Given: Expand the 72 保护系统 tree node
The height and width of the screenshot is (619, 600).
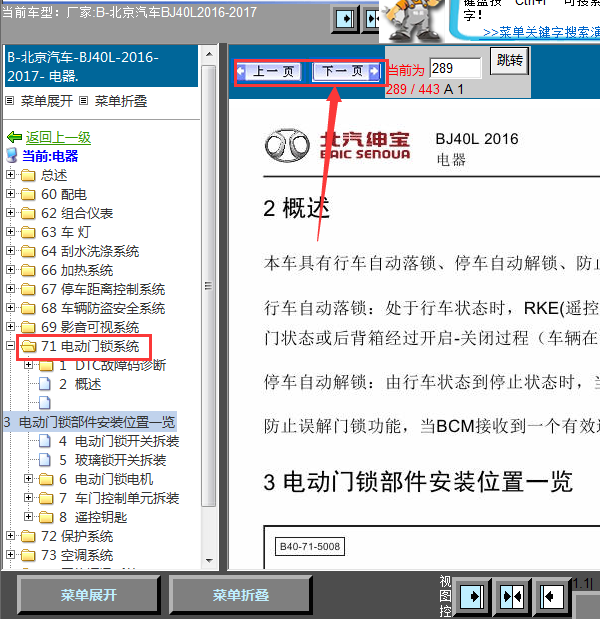Looking at the screenshot, I should [11, 536].
